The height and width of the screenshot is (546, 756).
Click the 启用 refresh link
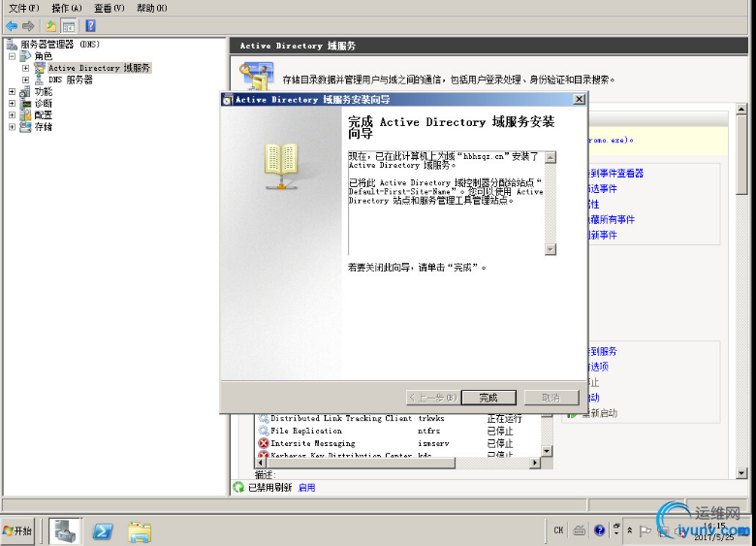[x=306, y=488]
